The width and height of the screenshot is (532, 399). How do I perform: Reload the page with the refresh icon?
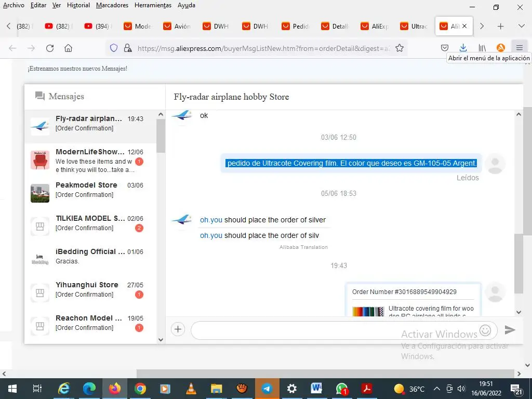(x=50, y=48)
